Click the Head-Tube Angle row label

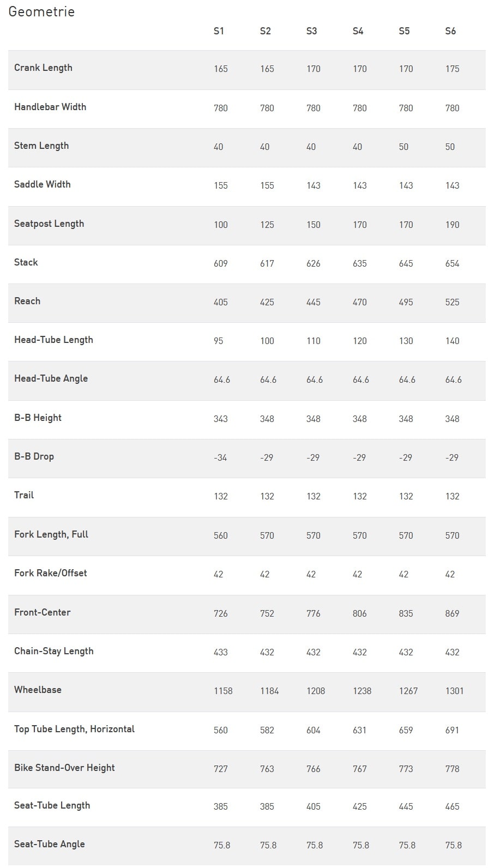pos(51,378)
